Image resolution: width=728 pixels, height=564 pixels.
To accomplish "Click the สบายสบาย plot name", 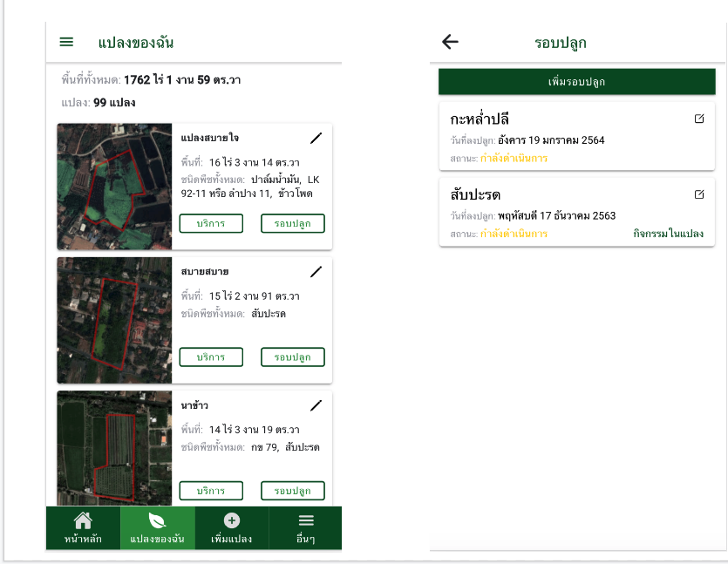I will [205, 272].
